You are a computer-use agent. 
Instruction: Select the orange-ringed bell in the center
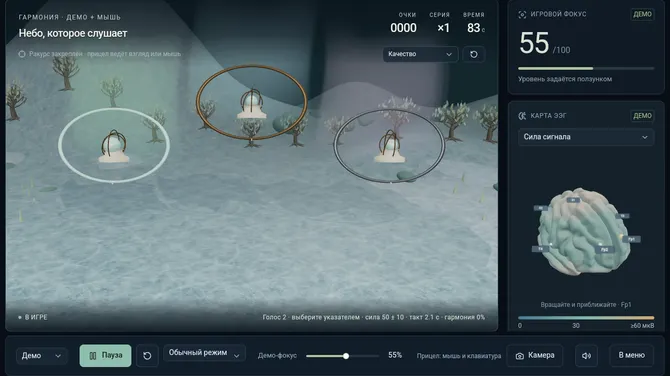(x=252, y=103)
